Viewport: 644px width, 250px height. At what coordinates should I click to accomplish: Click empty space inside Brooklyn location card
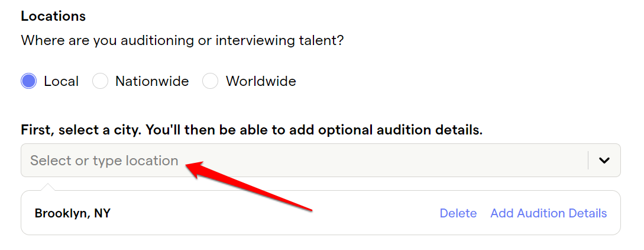point(271,213)
